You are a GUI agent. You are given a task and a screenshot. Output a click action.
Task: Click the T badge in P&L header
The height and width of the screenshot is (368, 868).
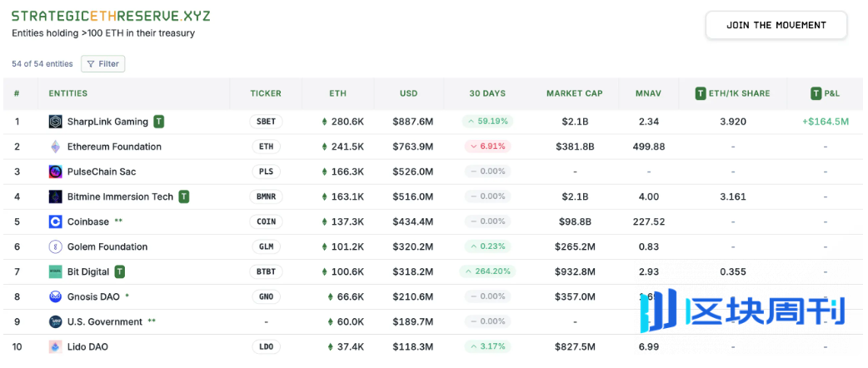point(816,93)
